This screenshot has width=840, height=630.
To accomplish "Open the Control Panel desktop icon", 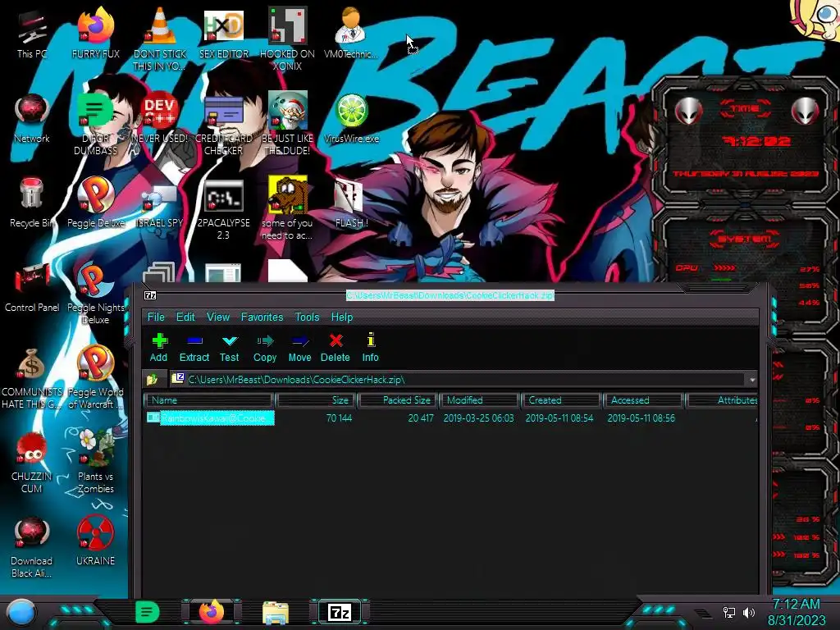I will pos(32,288).
